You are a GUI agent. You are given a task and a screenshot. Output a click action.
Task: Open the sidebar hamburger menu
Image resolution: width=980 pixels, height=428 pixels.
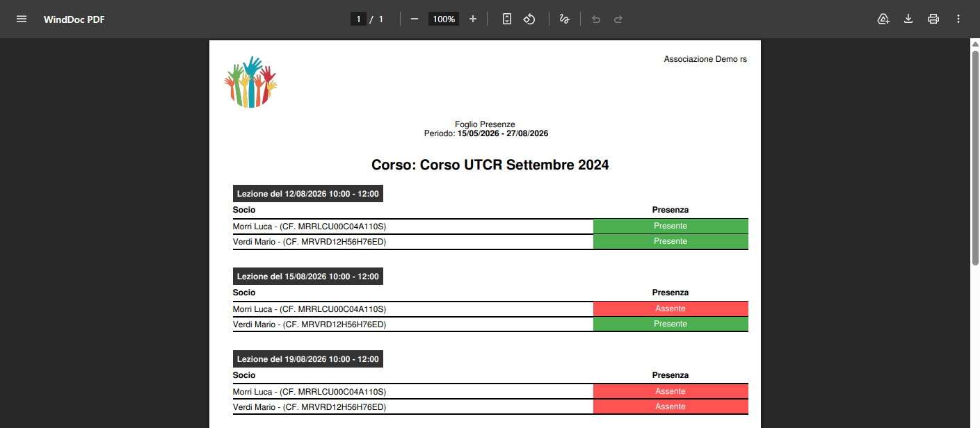[x=22, y=19]
